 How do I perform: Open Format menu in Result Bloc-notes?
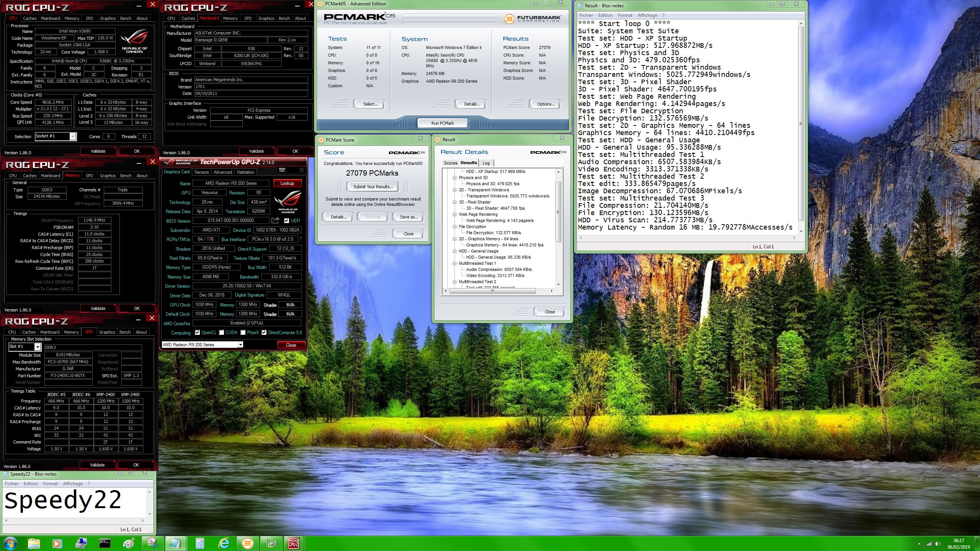click(625, 15)
